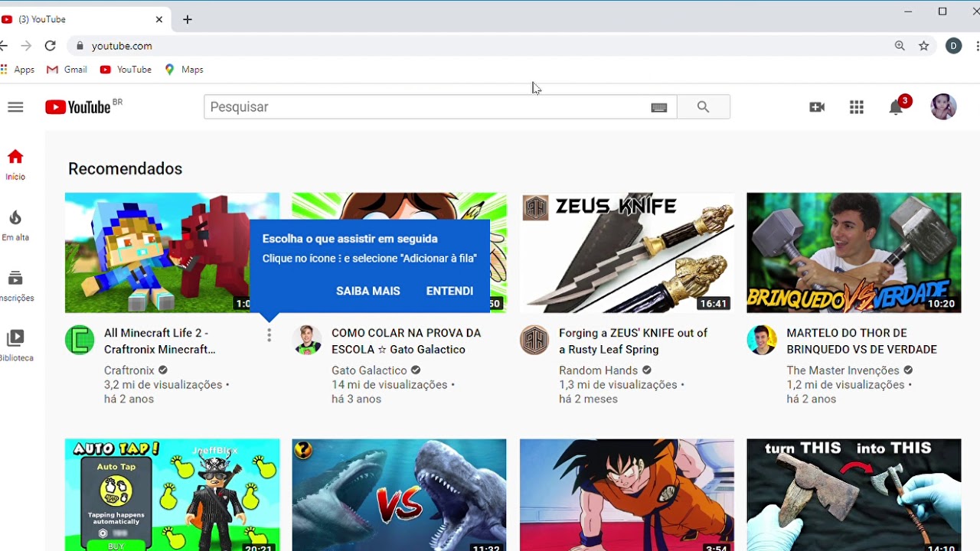Open the COMO COLAR NA PROVA video title
The image size is (980, 551).
[406, 341]
